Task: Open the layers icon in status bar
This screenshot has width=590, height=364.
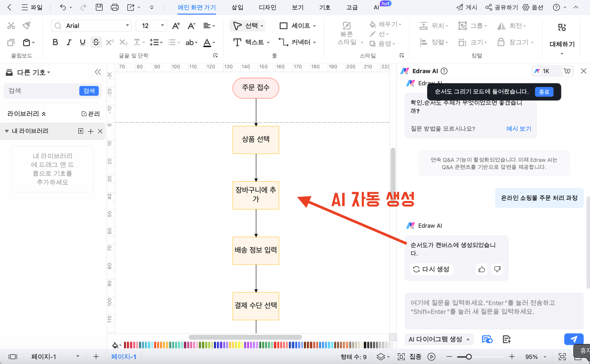Action: 381,357
